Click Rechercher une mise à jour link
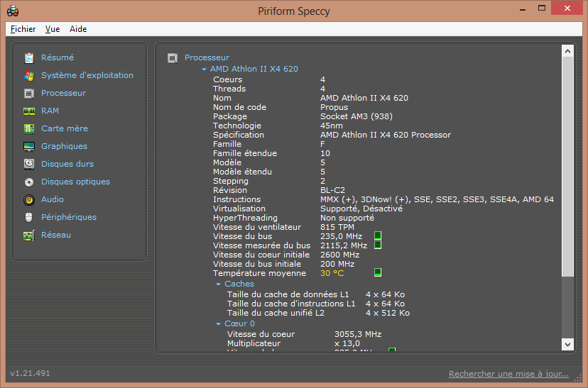Viewport: 588px width, 388px height. 508,374
